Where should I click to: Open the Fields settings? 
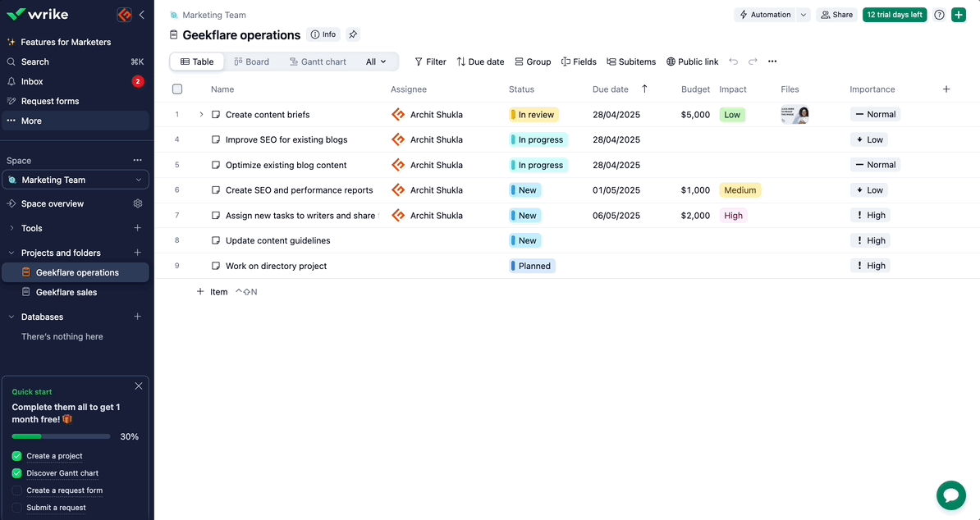click(579, 62)
